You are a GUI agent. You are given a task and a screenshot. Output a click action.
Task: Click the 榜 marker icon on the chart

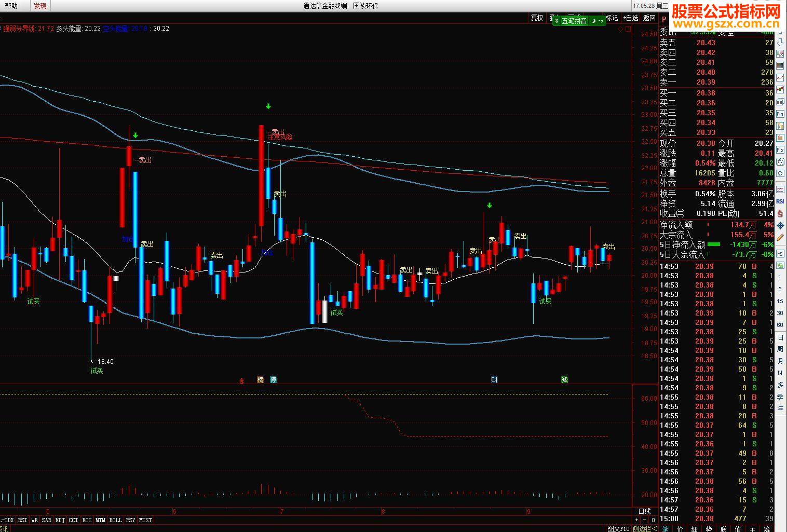coord(261,380)
